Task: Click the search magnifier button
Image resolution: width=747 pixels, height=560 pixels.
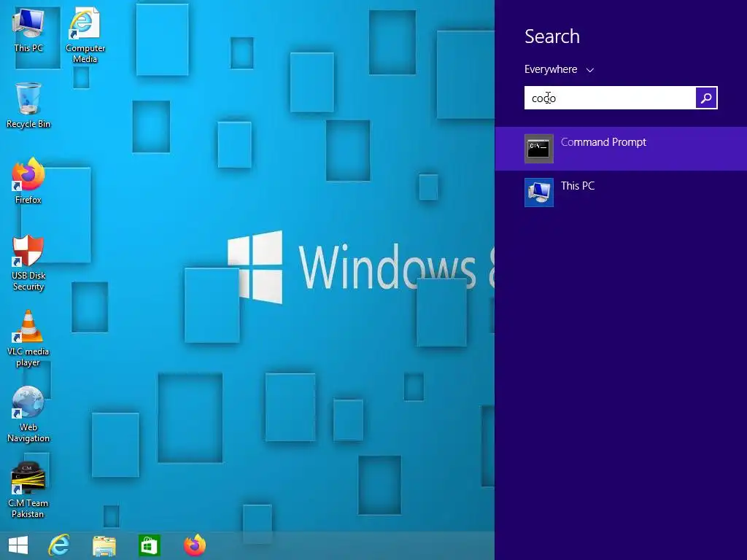Action: click(x=706, y=98)
